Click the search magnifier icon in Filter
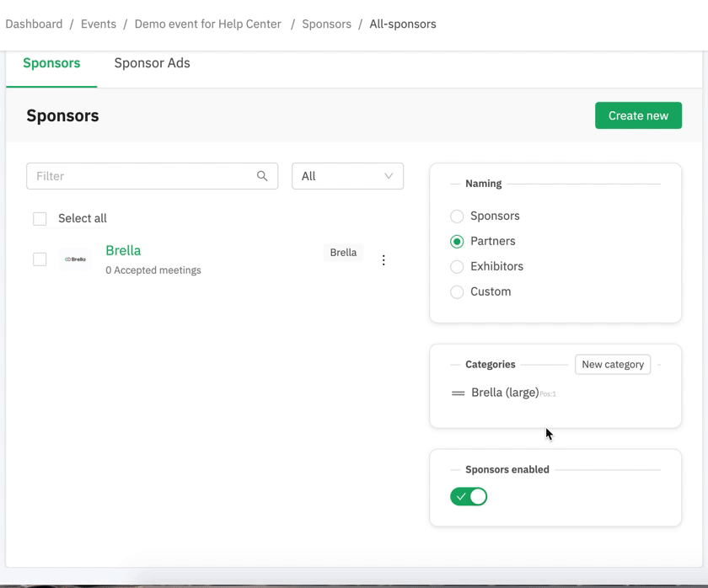 pos(262,176)
